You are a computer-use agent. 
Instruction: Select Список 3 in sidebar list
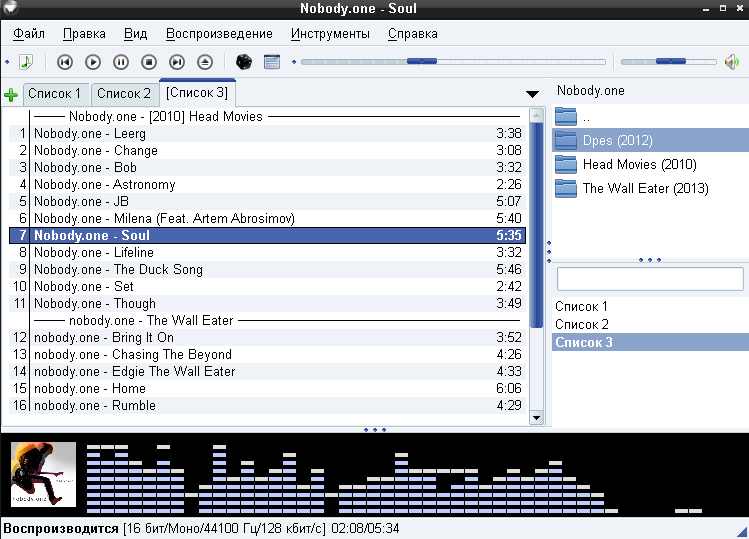650,342
